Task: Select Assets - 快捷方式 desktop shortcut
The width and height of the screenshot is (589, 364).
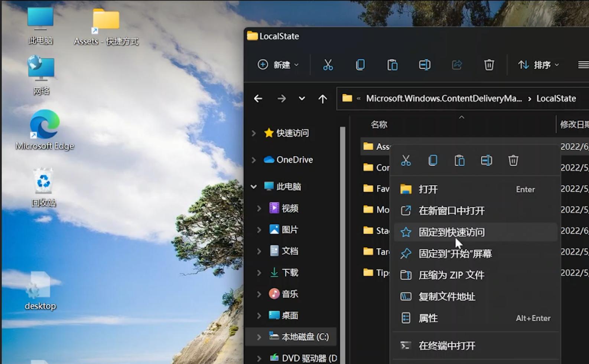Action: coord(106,27)
